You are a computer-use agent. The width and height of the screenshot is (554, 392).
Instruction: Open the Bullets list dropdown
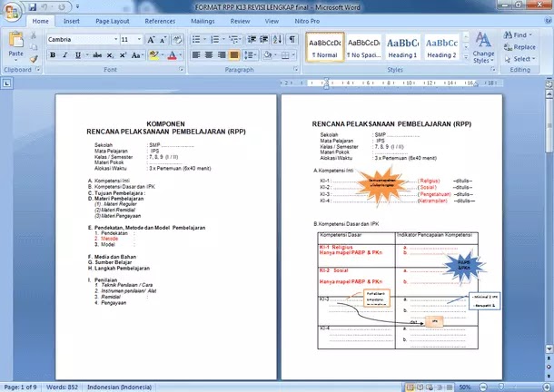tap(204, 39)
